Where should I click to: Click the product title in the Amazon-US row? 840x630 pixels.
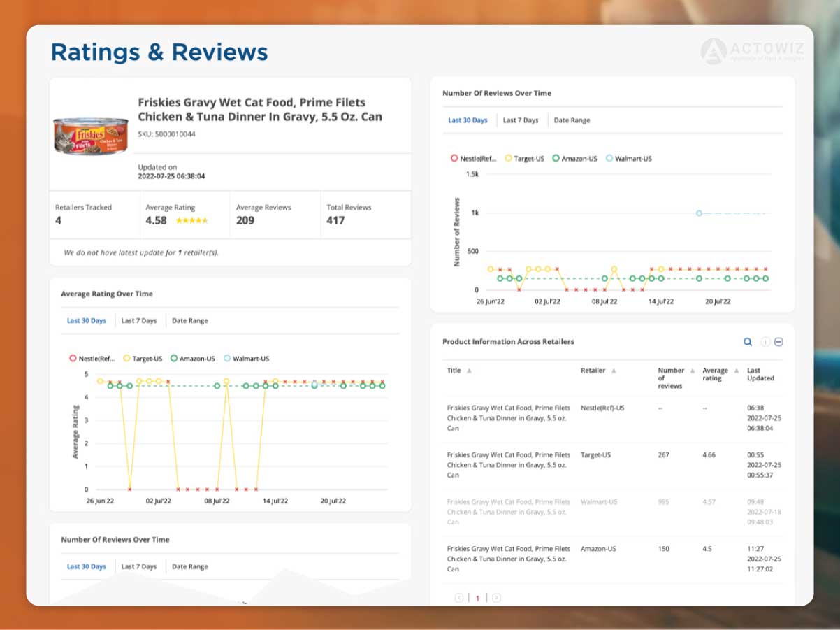[509, 559]
